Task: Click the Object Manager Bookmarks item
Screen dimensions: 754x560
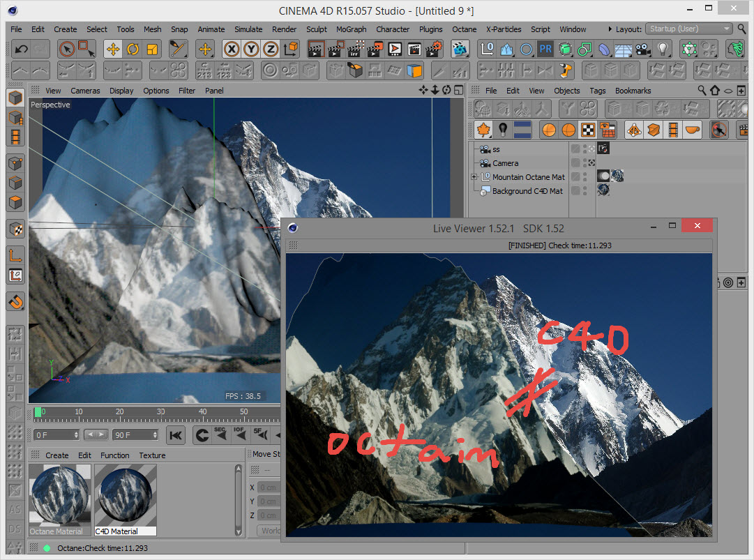Action: point(633,91)
